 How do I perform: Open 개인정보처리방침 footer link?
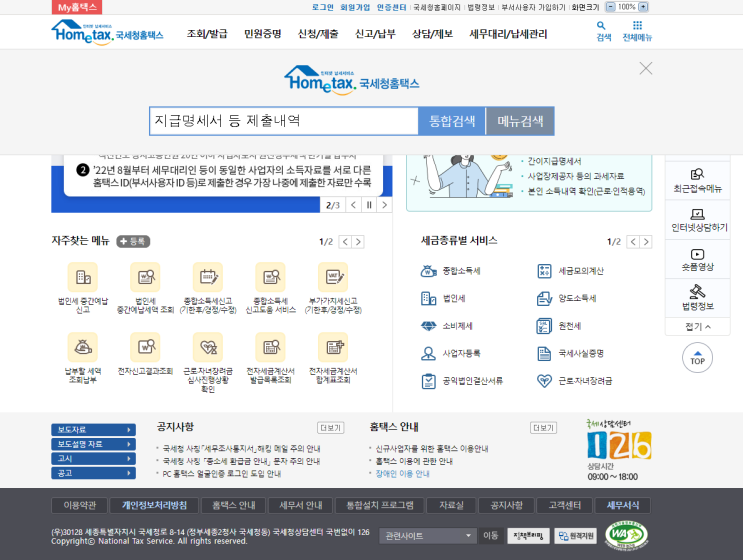154,506
